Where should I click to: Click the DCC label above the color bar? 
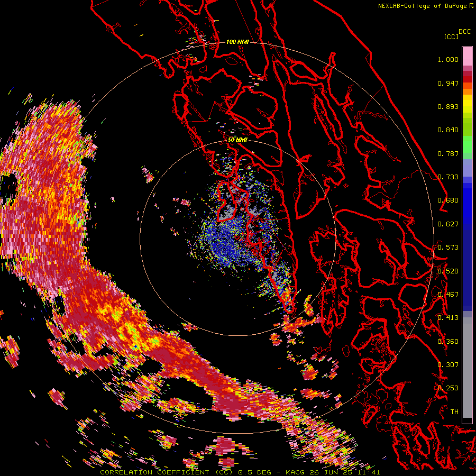click(465, 32)
